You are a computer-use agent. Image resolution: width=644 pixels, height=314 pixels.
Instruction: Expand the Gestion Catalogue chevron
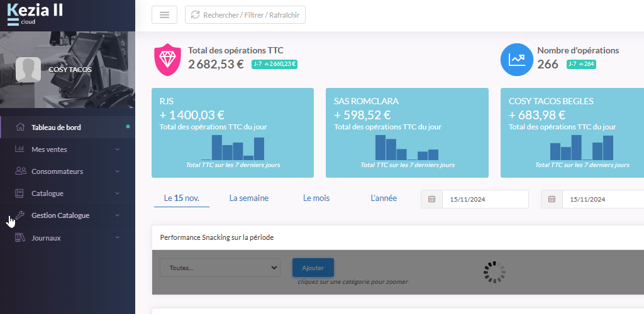tap(118, 215)
